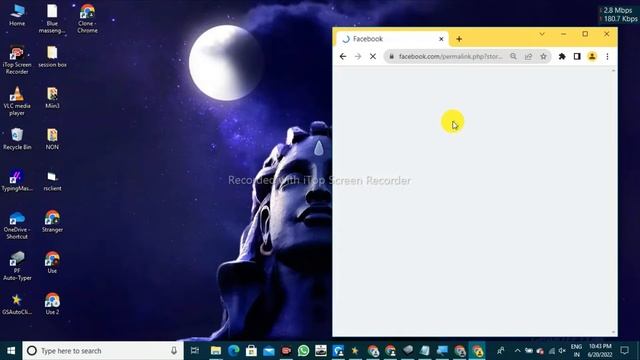Select Blue masseng file on desktop
The height and width of the screenshot is (360, 640).
tap(52, 19)
